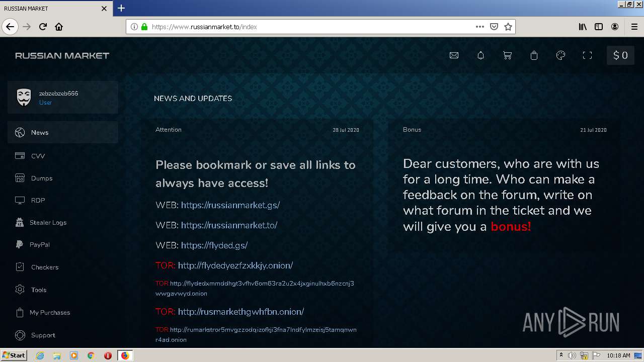This screenshot has height=362, width=644.
Task: Open the page actions three-dot menu
Action: click(x=480, y=27)
